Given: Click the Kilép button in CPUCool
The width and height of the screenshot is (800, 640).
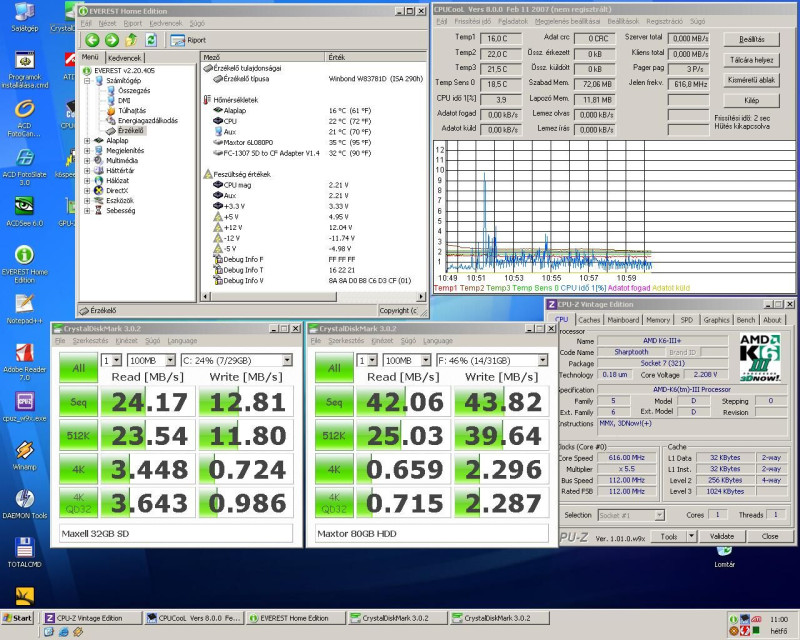Looking at the screenshot, I should click(752, 101).
